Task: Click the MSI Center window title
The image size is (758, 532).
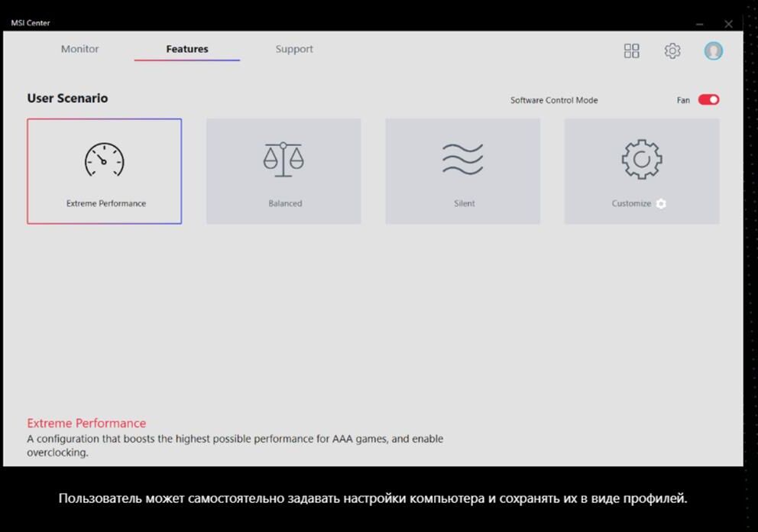Action: (x=30, y=23)
